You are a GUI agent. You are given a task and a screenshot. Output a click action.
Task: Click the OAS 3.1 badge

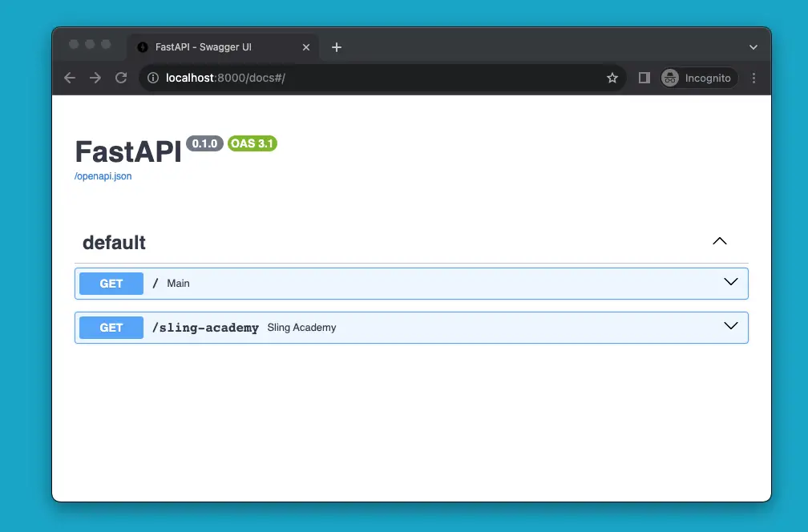tap(252, 143)
